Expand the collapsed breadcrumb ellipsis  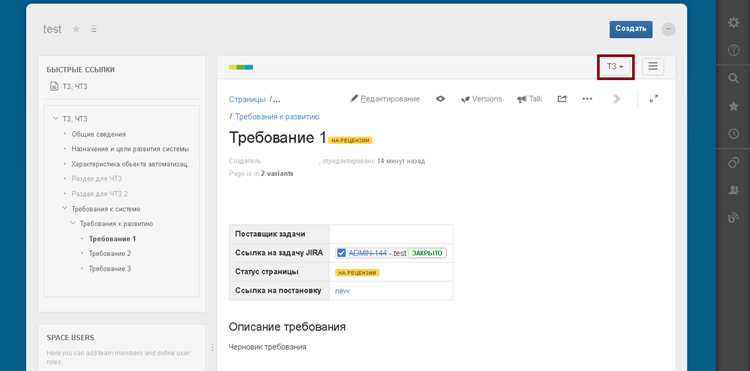pyautogui.click(x=276, y=99)
